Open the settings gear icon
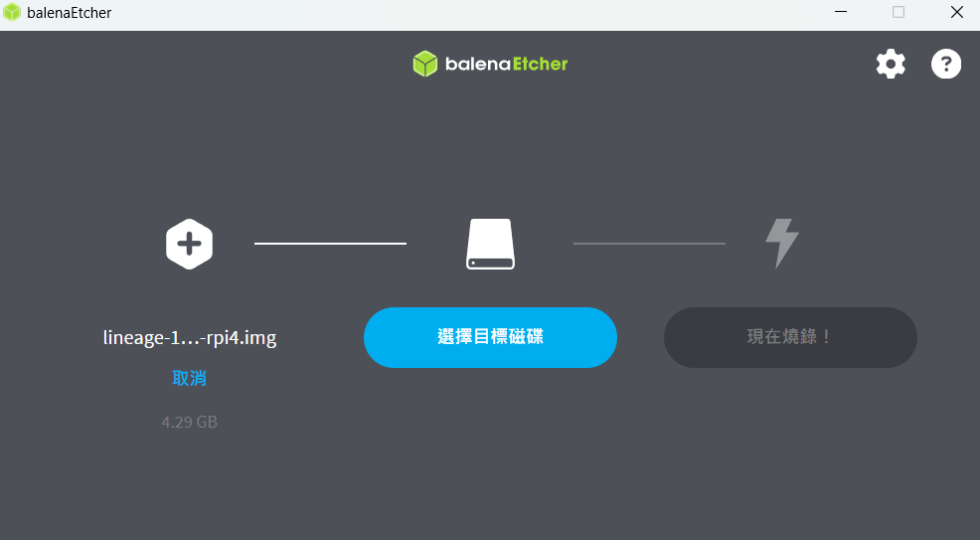The height and width of the screenshot is (540, 980). (891, 64)
